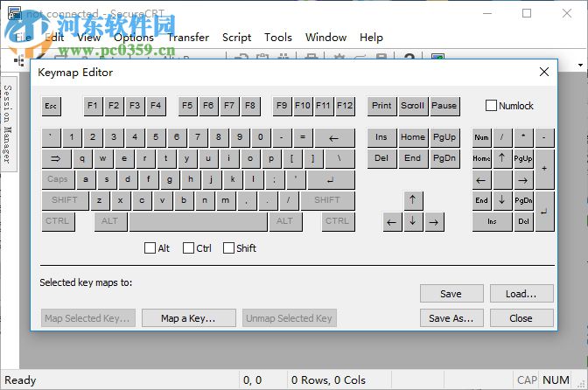The image size is (588, 390).
Task: Open the Script menu
Action: 236,38
